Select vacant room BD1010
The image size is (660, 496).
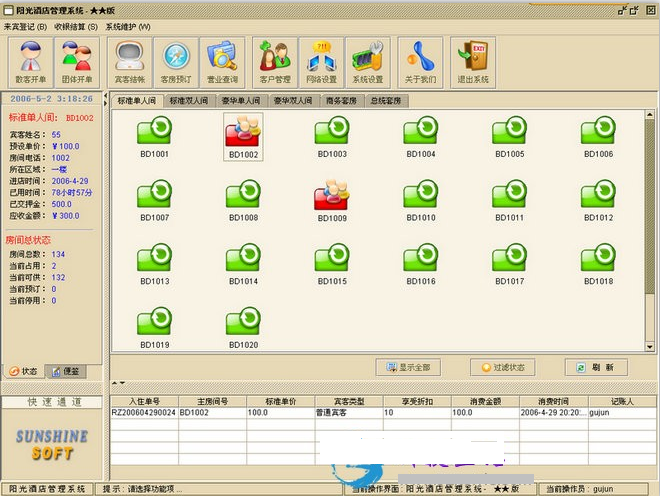[x=421, y=201]
